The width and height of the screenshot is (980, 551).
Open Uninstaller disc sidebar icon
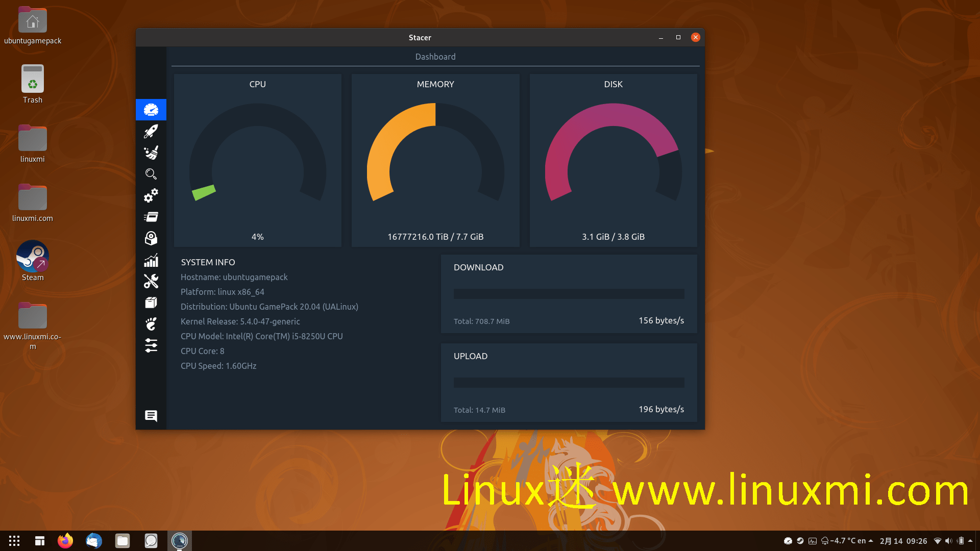(151, 238)
